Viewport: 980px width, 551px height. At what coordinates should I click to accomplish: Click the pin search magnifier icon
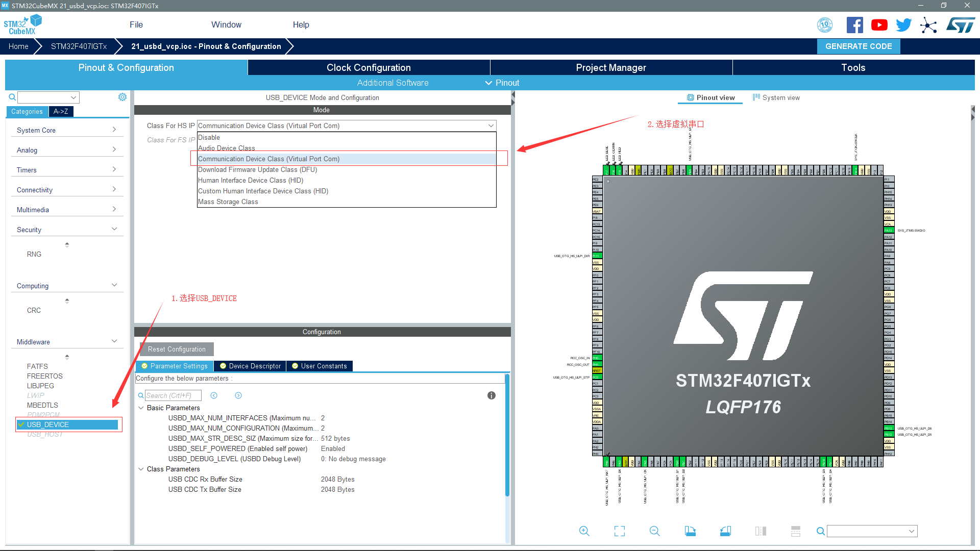pyautogui.click(x=820, y=531)
